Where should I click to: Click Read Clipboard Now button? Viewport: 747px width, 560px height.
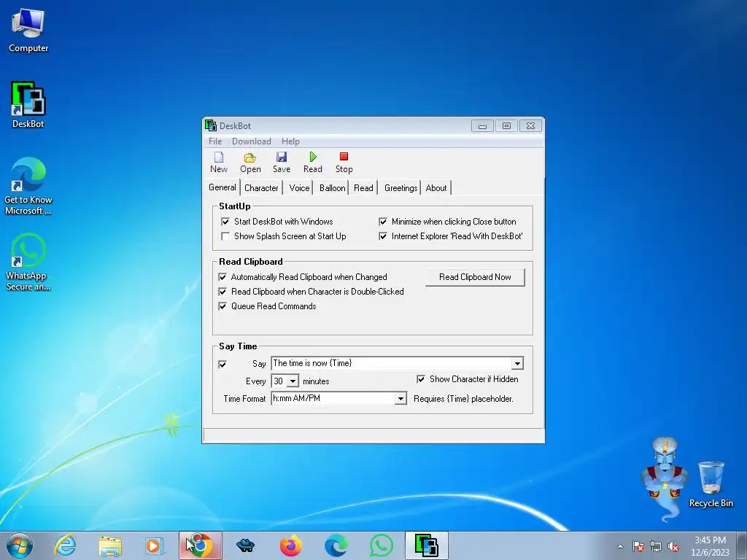(x=475, y=277)
